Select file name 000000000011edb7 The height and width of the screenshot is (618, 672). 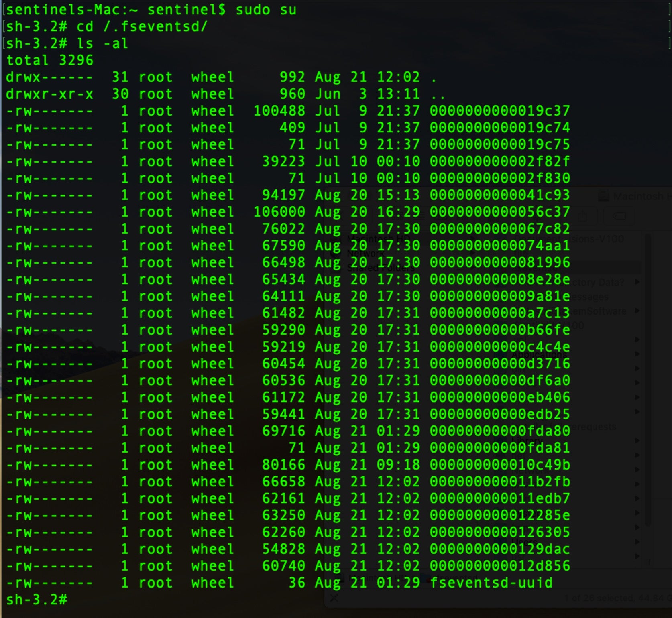coord(500,498)
